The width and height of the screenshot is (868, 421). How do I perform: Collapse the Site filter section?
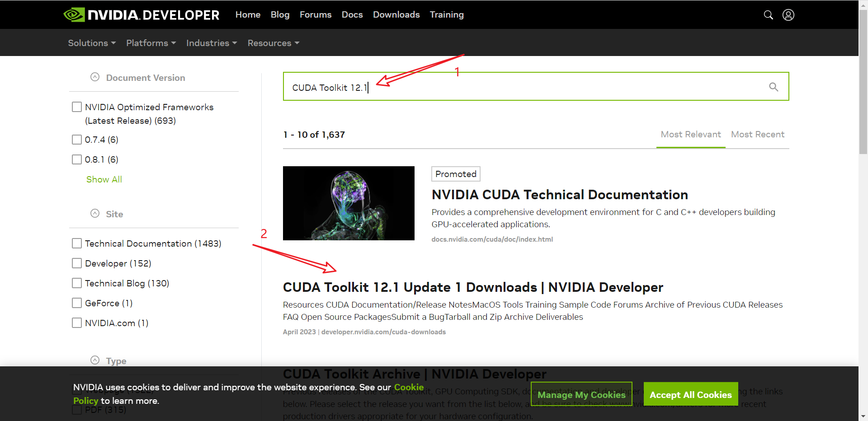(x=95, y=214)
